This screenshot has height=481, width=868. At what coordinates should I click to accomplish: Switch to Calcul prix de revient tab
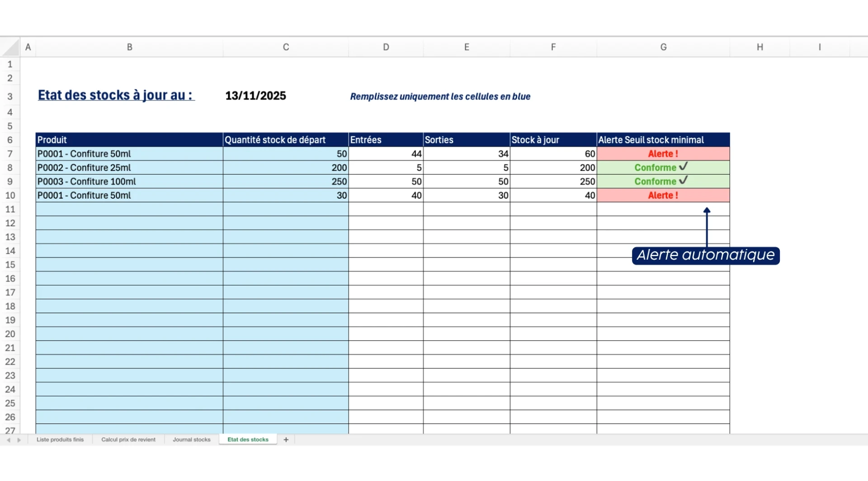click(x=128, y=439)
